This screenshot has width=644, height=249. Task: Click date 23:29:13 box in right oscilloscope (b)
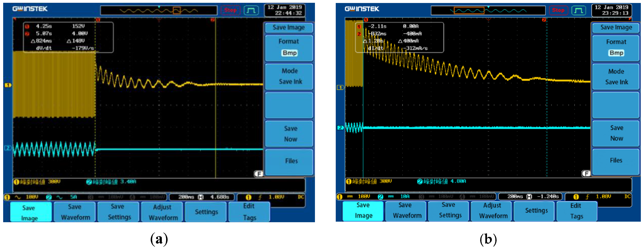point(612,10)
